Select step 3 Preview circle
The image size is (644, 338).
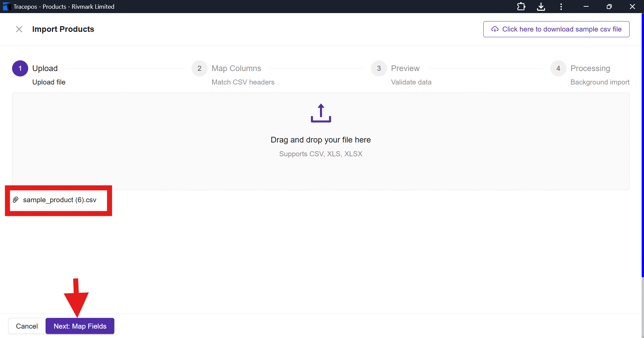click(x=379, y=68)
